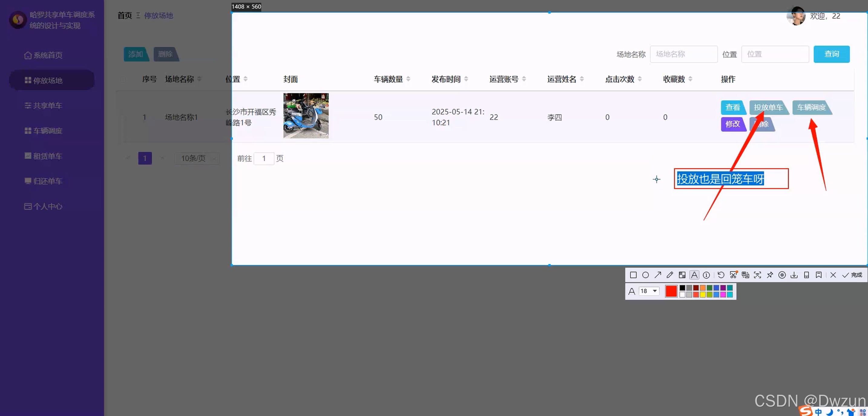Pin the screenshot to screen
This screenshot has height=416, width=868.
point(770,275)
